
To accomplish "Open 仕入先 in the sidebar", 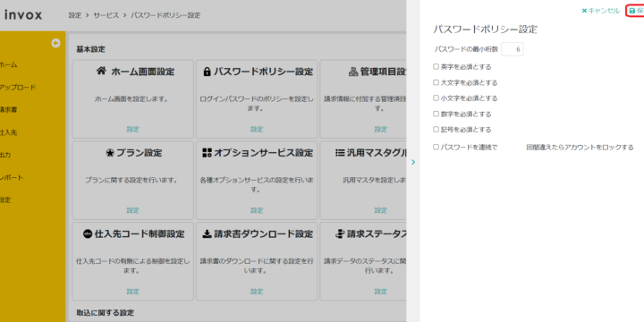I will click(8, 132).
